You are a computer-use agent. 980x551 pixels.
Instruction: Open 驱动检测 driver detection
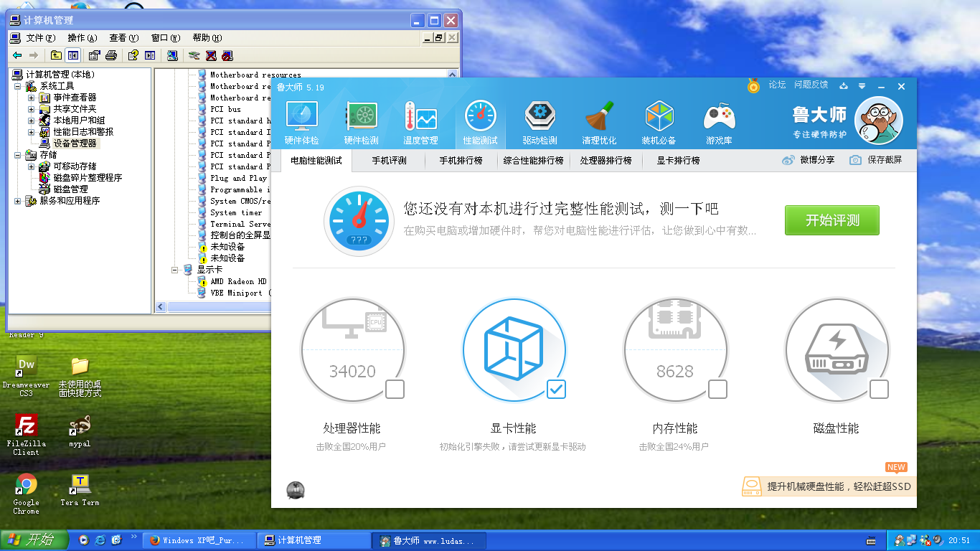click(x=540, y=123)
